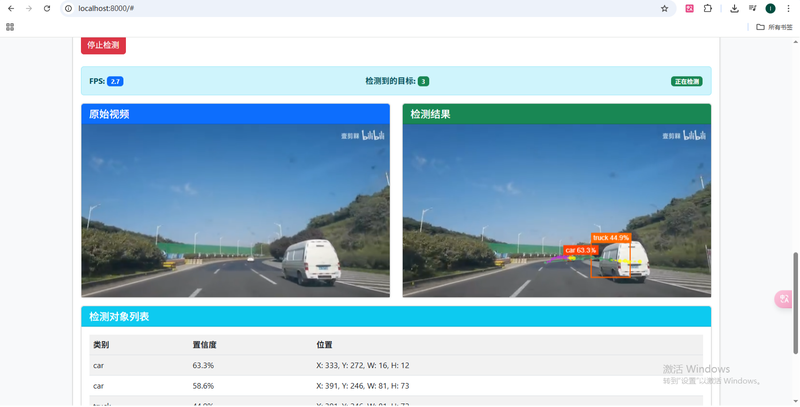Open browser downloads

734,9
